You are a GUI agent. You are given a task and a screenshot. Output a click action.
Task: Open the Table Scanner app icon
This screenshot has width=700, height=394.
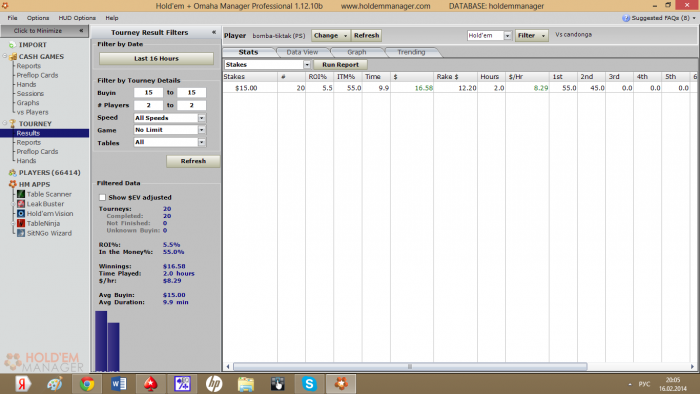click(x=21, y=194)
